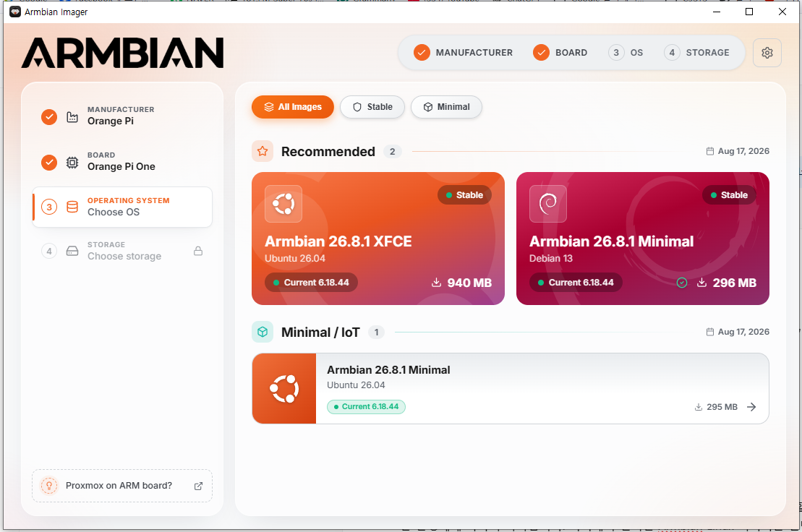Click Current 6.18.44 badge on XFCE card
This screenshot has height=532, width=802.
tap(311, 283)
